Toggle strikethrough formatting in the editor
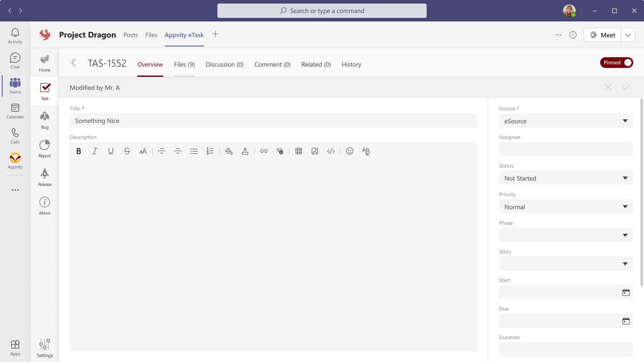Image resolution: width=644 pixels, height=362 pixels. click(127, 151)
